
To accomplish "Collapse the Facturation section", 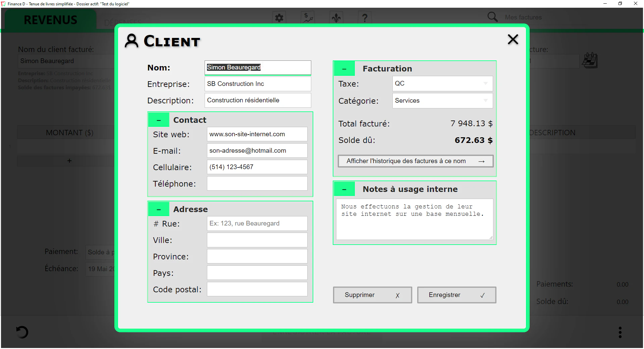I will (344, 68).
